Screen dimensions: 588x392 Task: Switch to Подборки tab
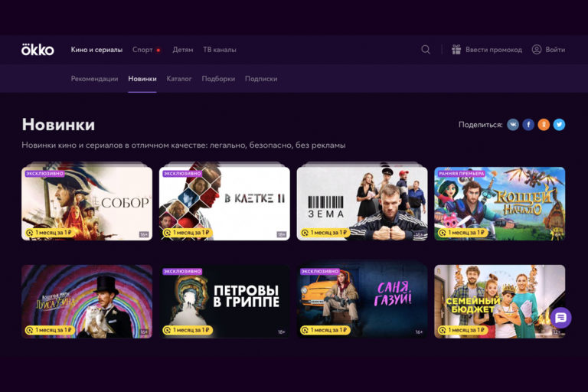click(x=218, y=79)
